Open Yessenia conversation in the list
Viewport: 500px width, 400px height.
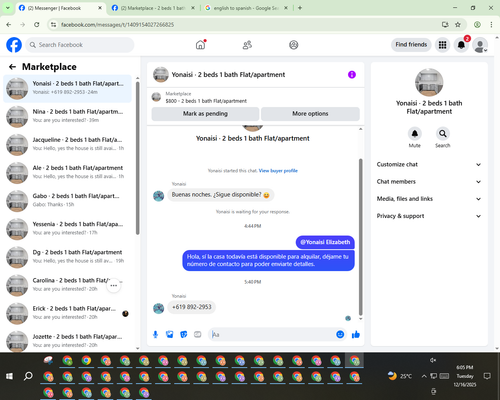tap(68, 229)
